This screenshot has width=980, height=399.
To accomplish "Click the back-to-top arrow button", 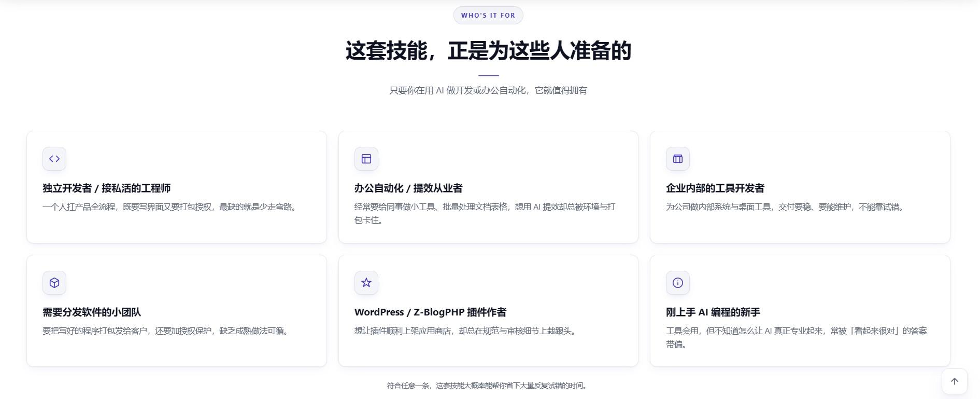I will 955,381.
